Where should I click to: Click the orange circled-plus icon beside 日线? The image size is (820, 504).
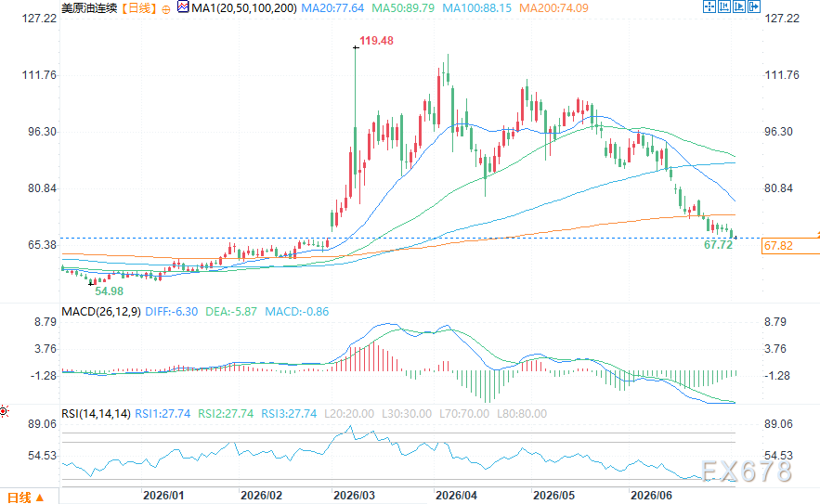click(166, 9)
